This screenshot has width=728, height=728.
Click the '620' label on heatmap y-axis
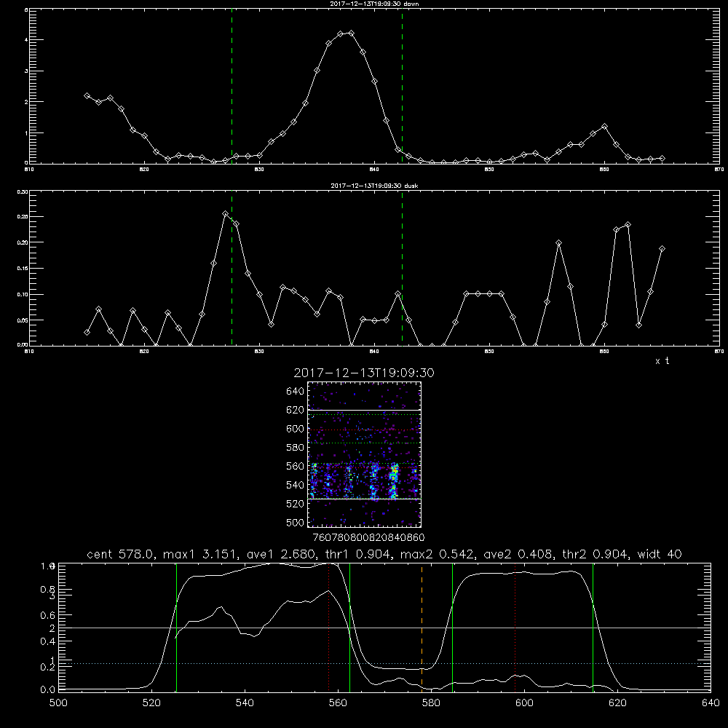click(296, 410)
